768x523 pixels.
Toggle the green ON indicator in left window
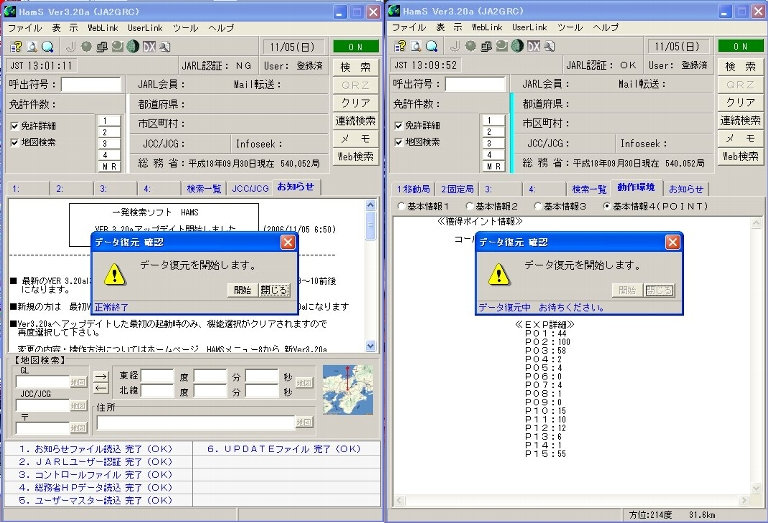(x=356, y=47)
